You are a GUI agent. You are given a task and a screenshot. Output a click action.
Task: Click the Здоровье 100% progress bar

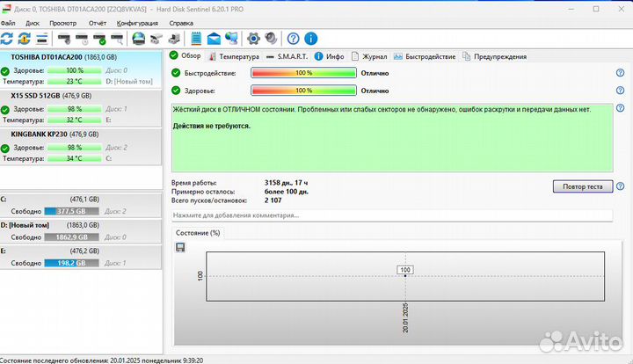(303, 91)
